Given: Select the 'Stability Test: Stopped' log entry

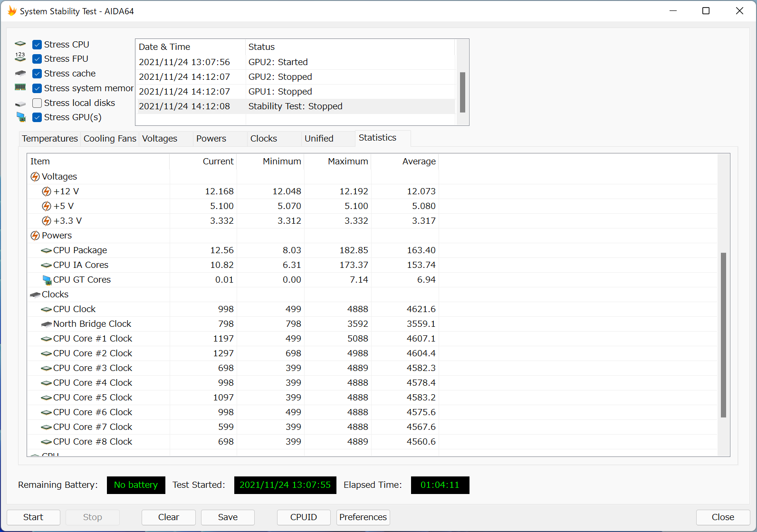Looking at the screenshot, I should [x=296, y=106].
